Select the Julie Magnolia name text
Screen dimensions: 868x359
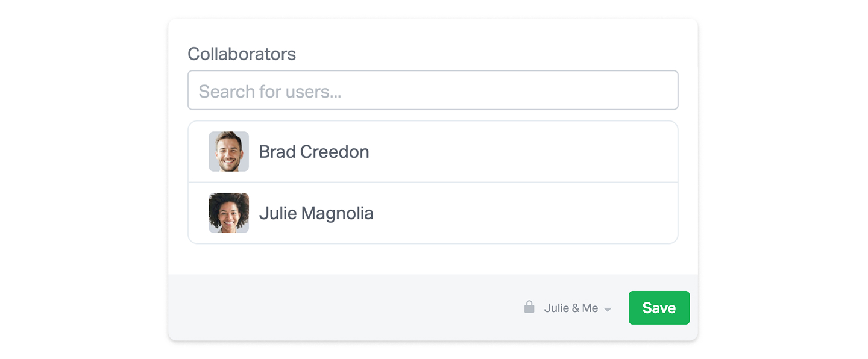(x=316, y=213)
